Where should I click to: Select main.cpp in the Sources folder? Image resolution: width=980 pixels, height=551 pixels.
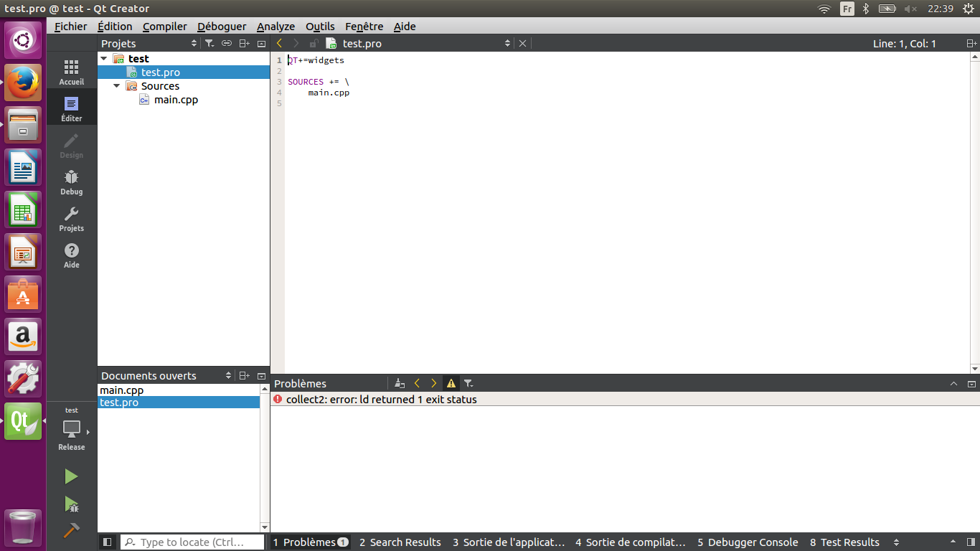[176, 100]
